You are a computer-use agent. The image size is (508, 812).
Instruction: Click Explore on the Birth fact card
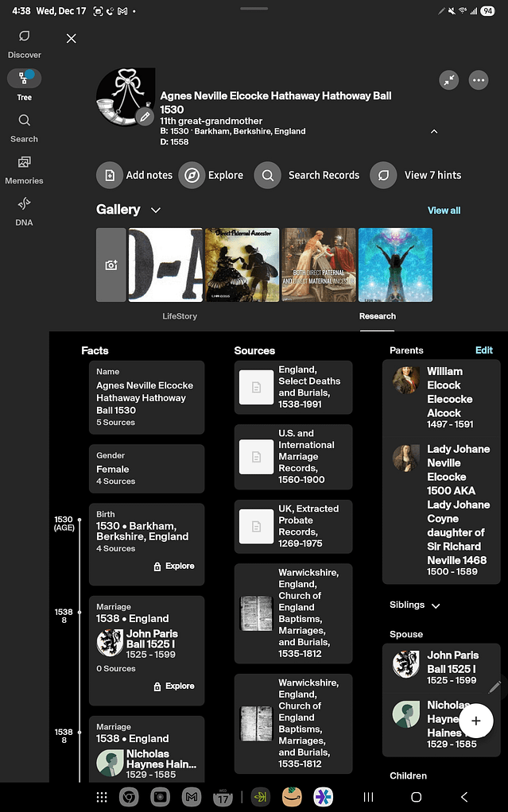(175, 566)
